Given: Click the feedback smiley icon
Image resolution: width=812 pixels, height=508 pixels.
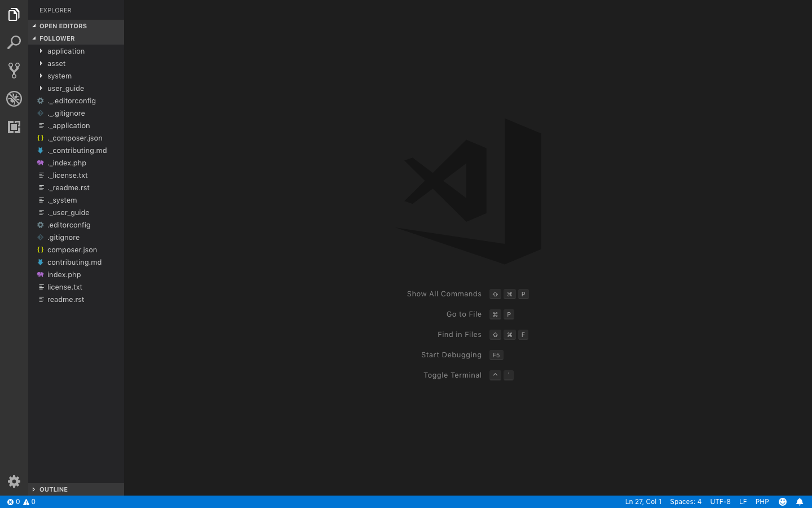Looking at the screenshot, I should point(783,502).
